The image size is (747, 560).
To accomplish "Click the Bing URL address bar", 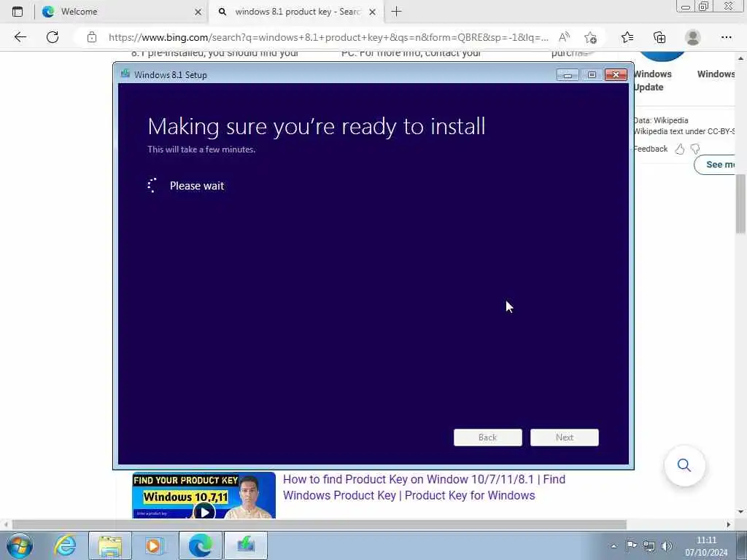I will 328,37.
